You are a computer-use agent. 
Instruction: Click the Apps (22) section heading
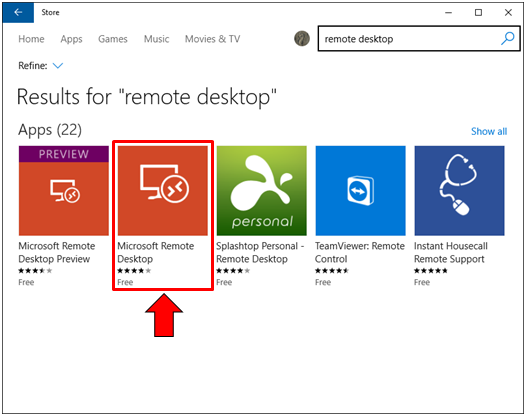50,130
